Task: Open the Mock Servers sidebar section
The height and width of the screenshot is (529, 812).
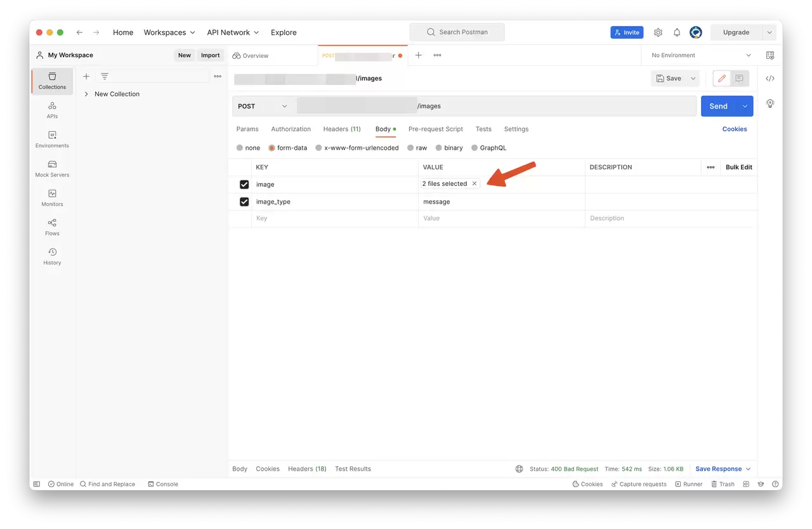Action: pyautogui.click(x=52, y=169)
